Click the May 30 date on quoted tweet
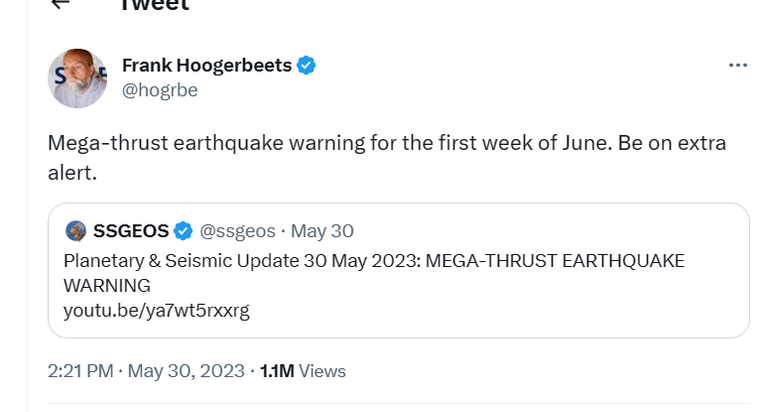Screen dimensions: 768x412 pos(323,231)
